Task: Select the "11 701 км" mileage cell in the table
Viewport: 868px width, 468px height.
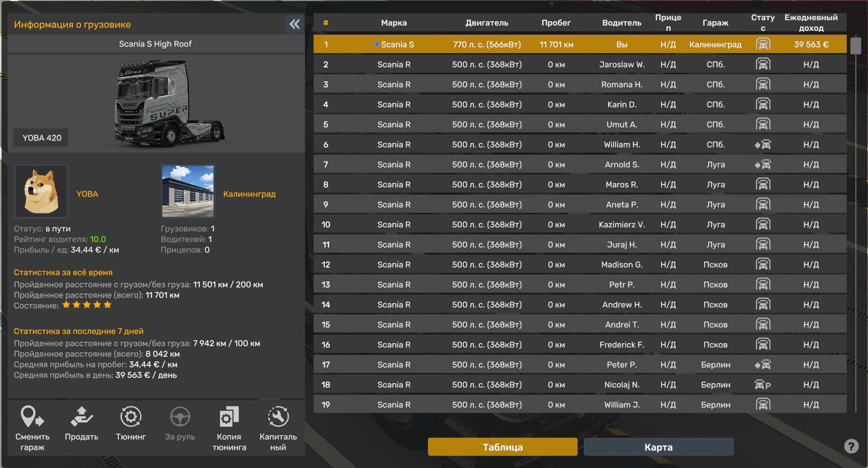Action: pos(556,44)
